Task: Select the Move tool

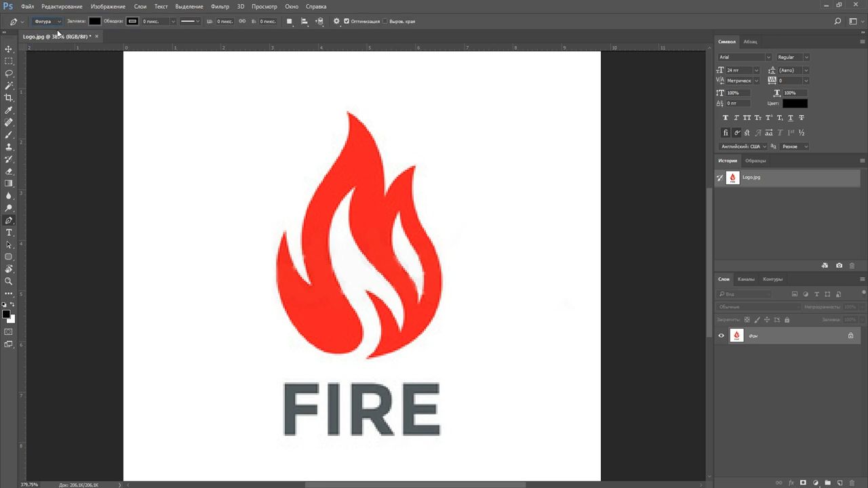Action: tap(9, 49)
